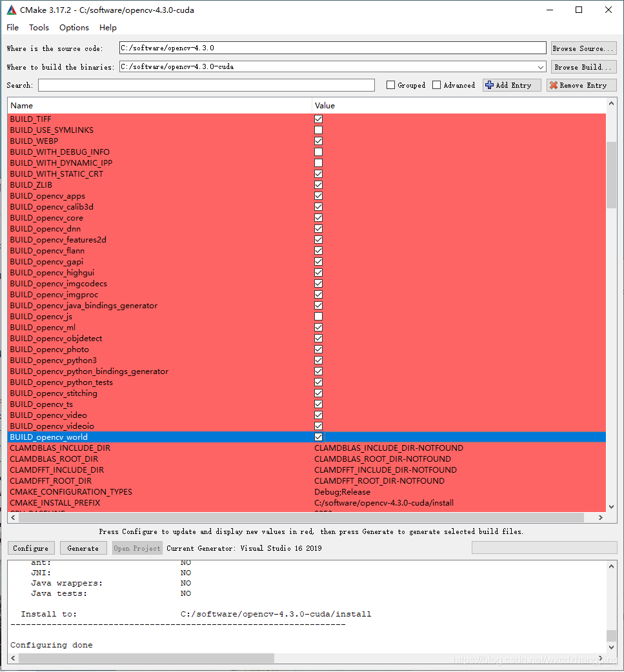Image resolution: width=624 pixels, height=672 pixels.
Task: Click the CLAMDFFT_INCLUDE_DIR-NOTFOUND value
Action: (x=385, y=470)
